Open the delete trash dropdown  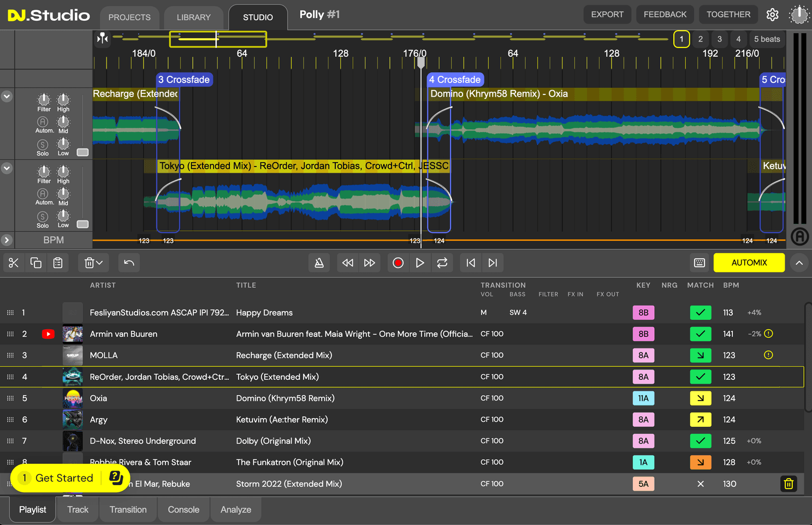coord(93,263)
